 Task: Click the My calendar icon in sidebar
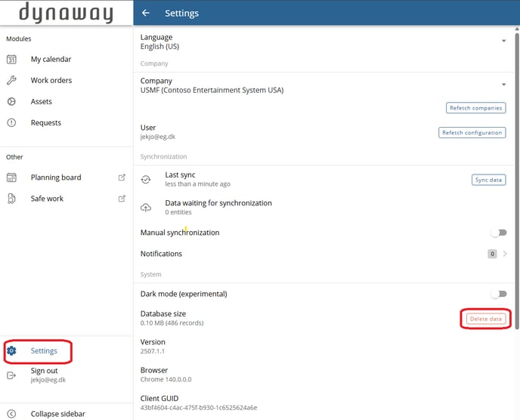click(x=11, y=60)
